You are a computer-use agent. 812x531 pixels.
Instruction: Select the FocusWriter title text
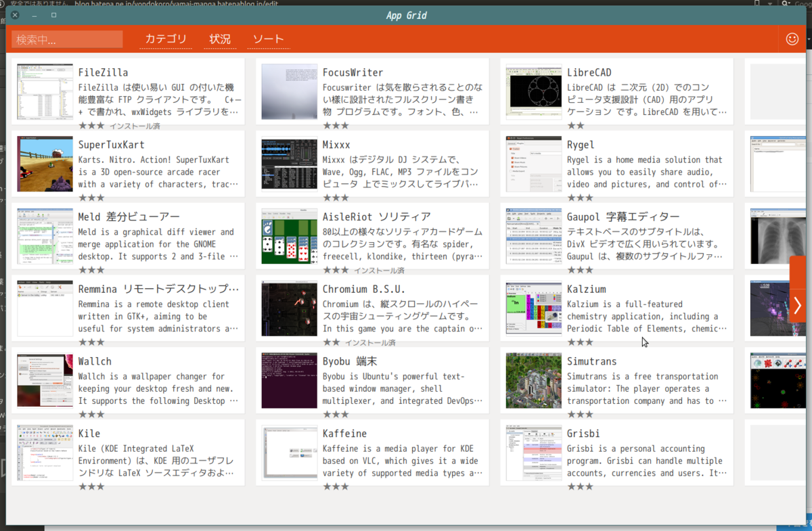(x=353, y=72)
